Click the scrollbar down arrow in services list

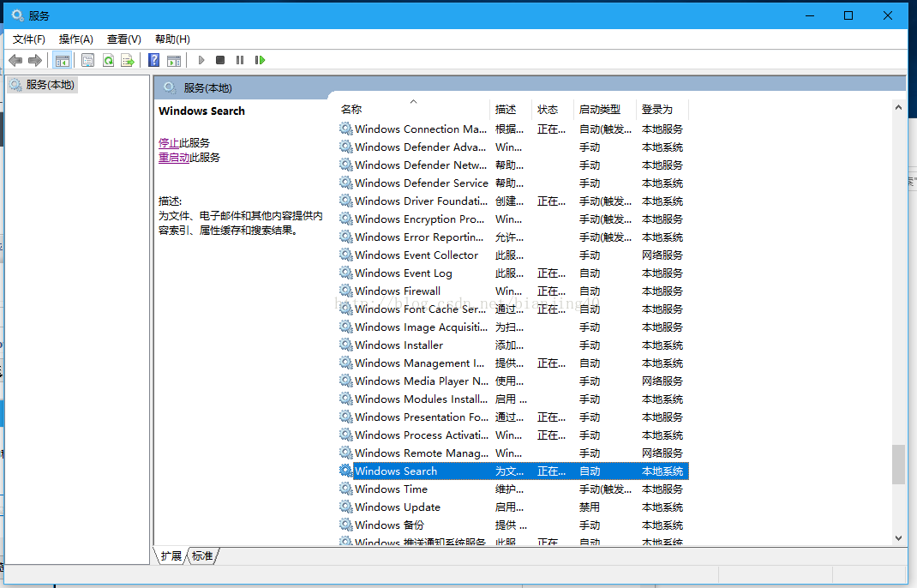click(x=898, y=538)
